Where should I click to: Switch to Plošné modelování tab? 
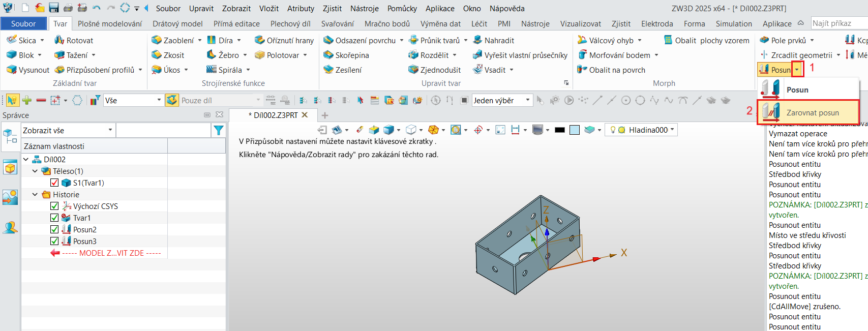(110, 23)
